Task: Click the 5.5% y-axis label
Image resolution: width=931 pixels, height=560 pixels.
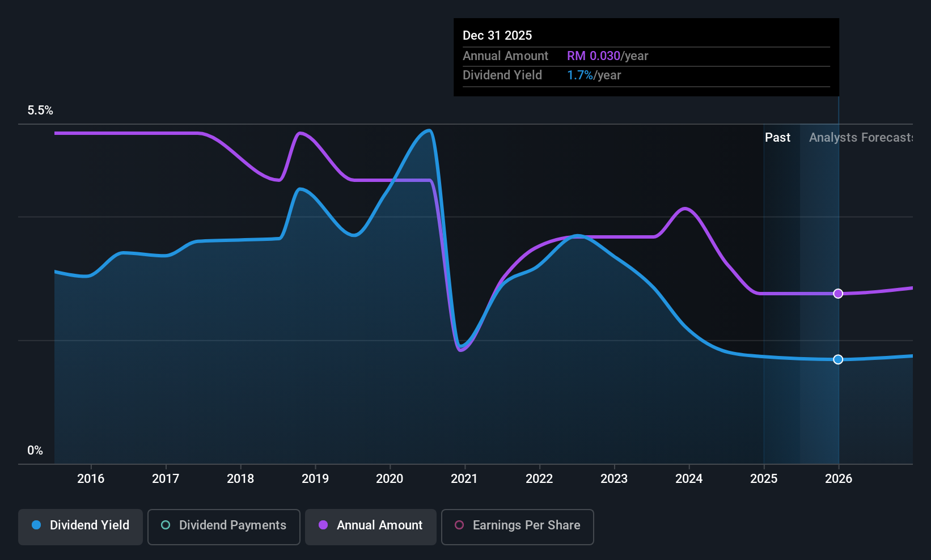Action: tap(40, 111)
